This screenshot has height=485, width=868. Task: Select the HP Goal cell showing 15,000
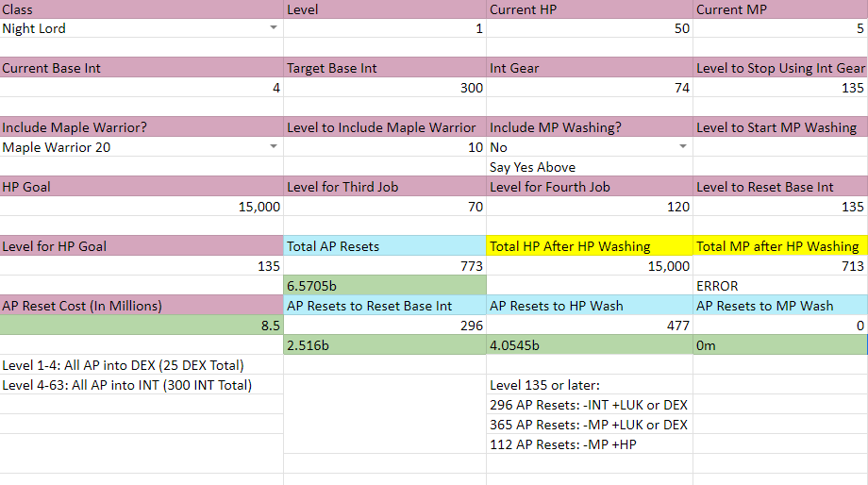pos(142,207)
